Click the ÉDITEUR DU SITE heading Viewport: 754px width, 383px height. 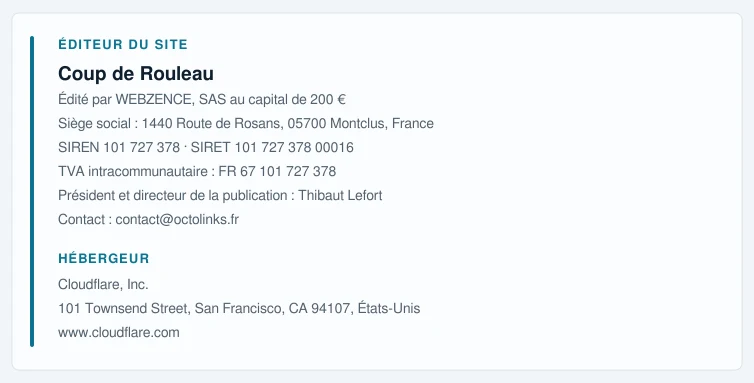point(123,44)
